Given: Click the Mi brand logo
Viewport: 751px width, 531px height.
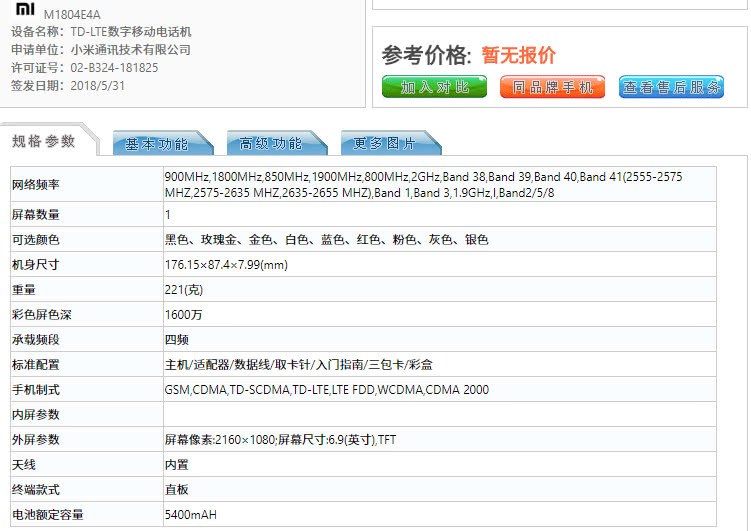Looking at the screenshot, I should point(25,8).
